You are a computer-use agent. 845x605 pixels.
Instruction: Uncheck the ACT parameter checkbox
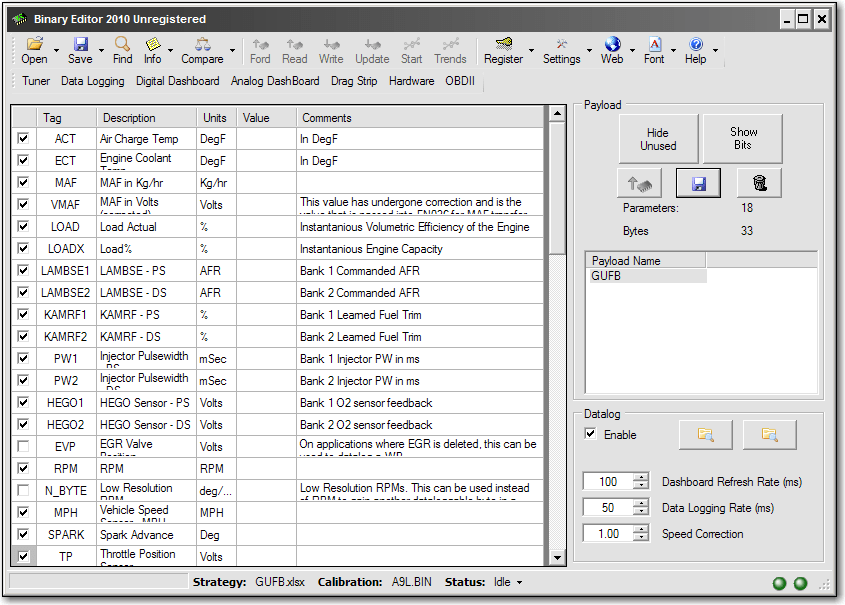tap(23, 138)
